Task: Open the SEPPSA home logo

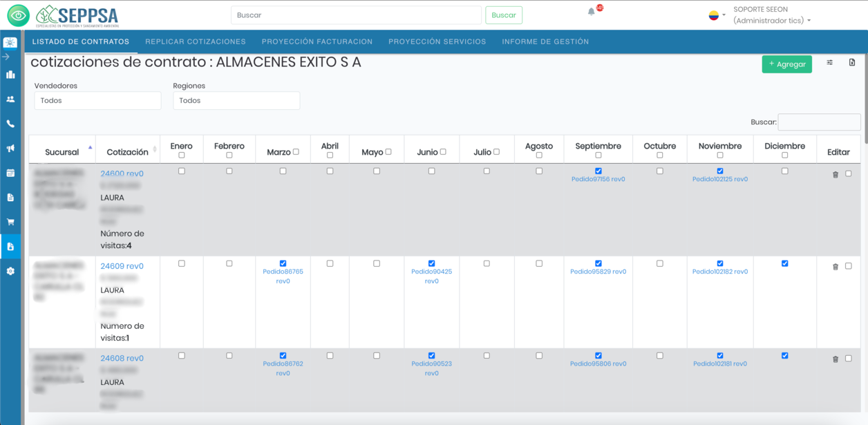Action: (x=77, y=15)
